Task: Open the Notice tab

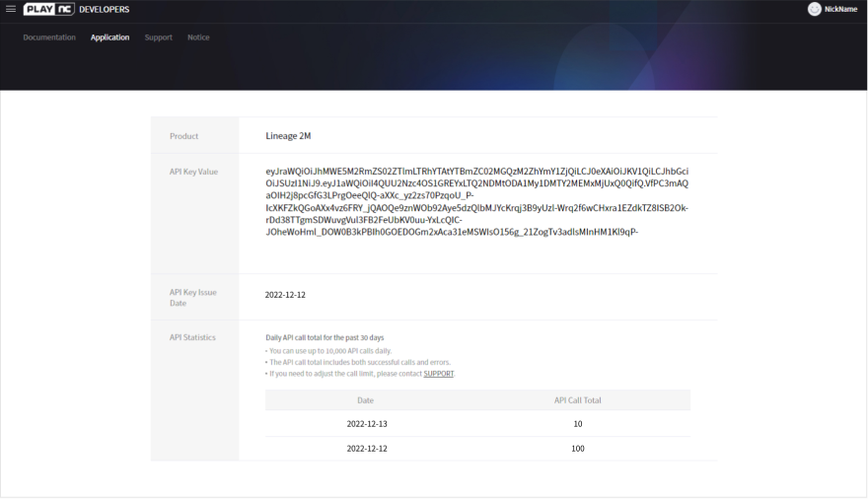Action: point(198,37)
